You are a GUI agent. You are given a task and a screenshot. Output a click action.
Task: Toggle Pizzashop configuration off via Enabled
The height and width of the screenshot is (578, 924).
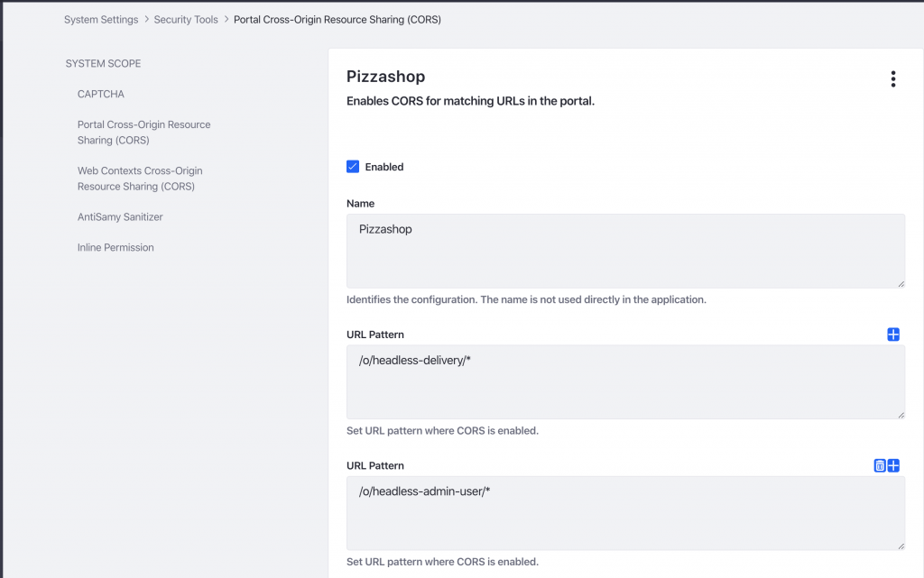click(x=353, y=166)
